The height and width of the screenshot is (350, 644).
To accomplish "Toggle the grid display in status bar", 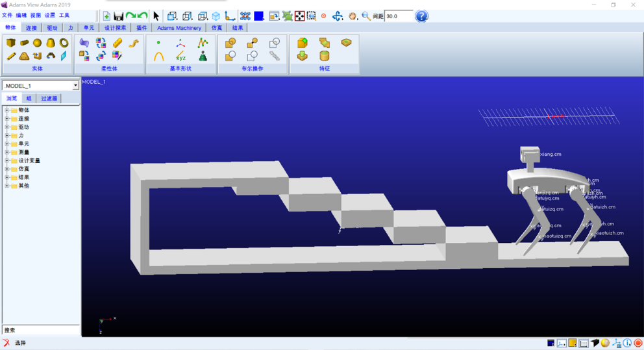I will tap(584, 343).
